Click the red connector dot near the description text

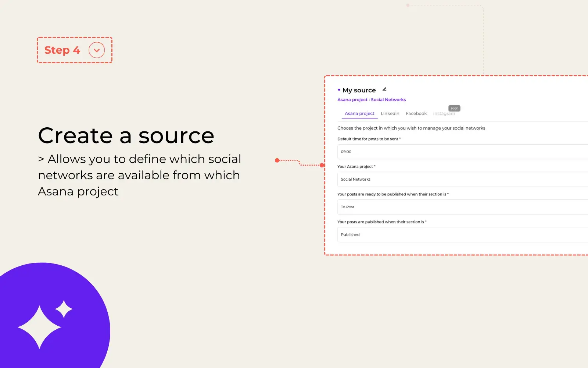coord(277,160)
